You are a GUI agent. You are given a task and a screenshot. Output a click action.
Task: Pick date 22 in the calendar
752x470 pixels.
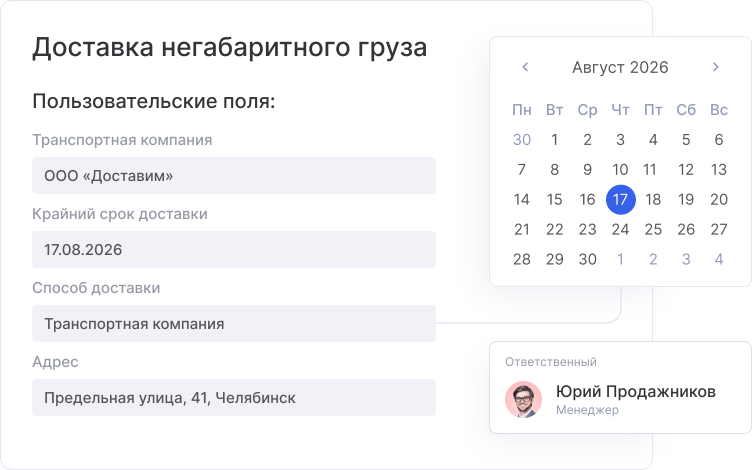click(x=554, y=230)
